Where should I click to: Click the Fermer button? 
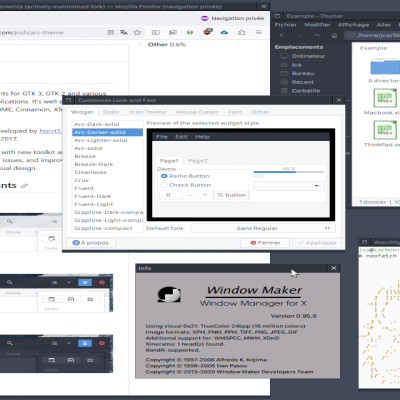tap(265, 243)
